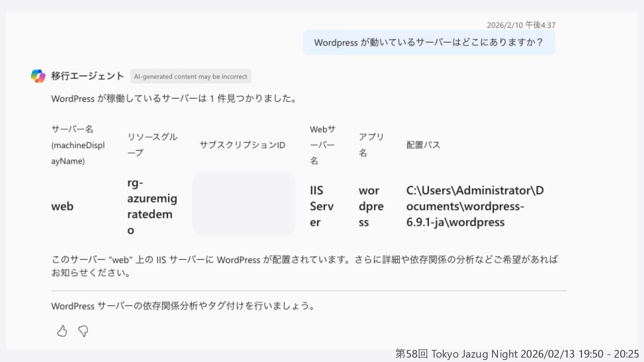Click the 移行エージェント agent name
The width and height of the screenshot is (644, 362).
pos(88,76)
